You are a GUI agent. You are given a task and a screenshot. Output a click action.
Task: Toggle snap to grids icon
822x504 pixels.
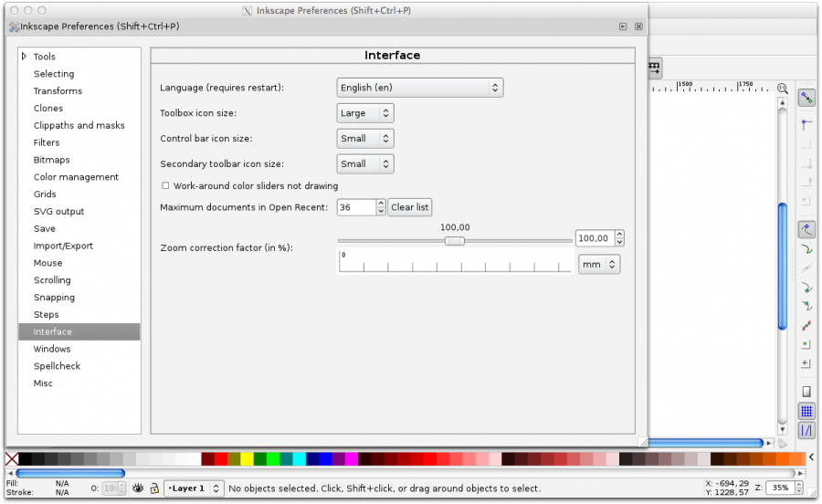[x=806, y=412]
